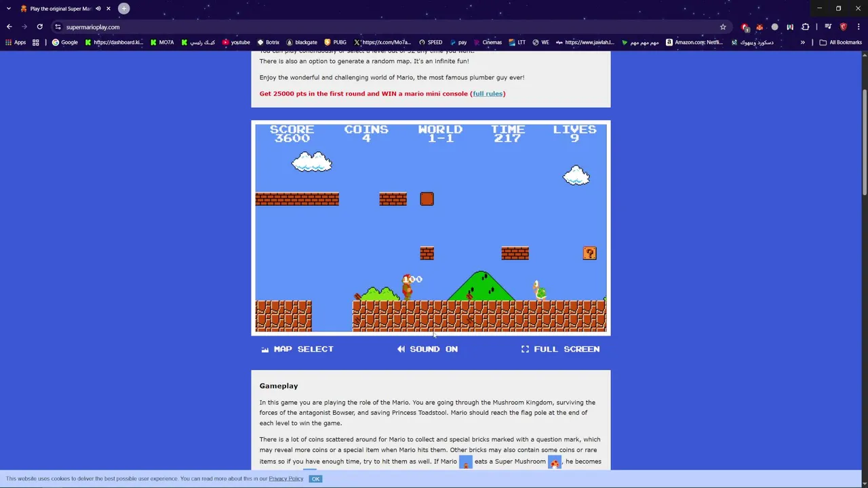Click the red shield extension icon
868x488 pixels.
tap(844, 27)
